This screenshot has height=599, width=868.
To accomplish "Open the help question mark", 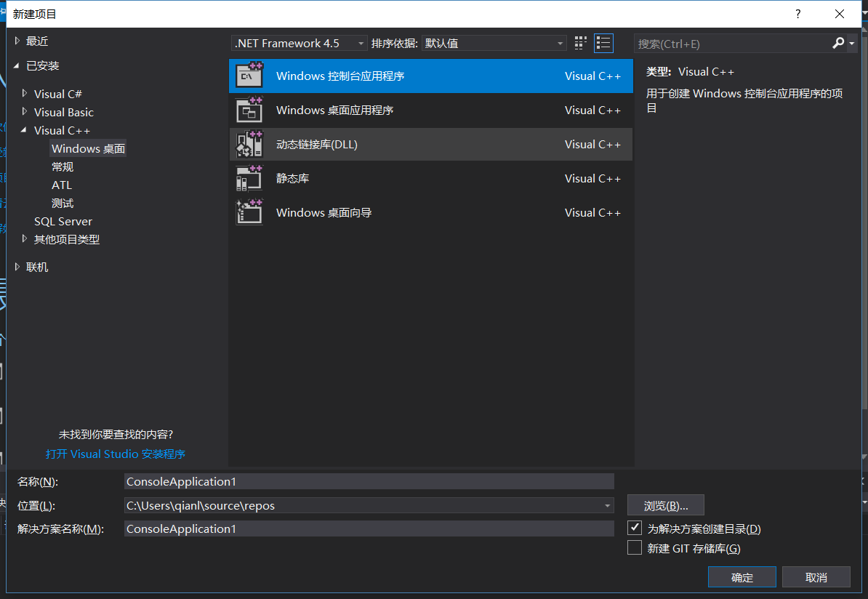I will (x=797, y=14).
